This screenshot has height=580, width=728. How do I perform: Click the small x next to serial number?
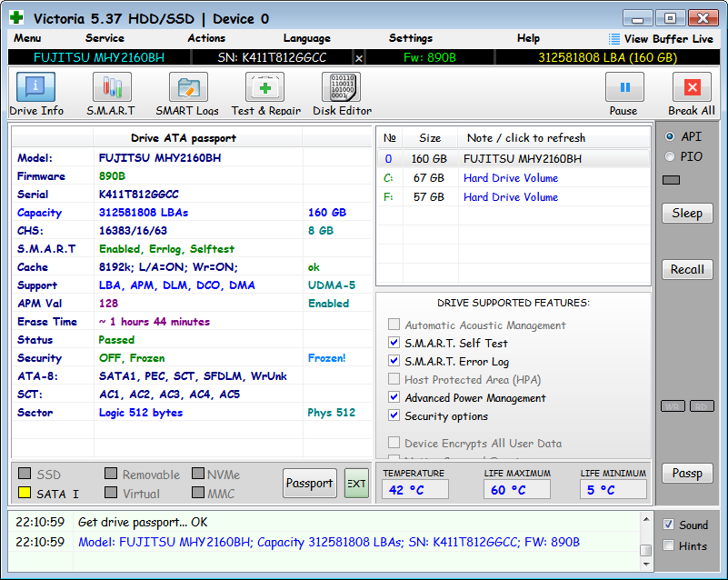point(358,58)
